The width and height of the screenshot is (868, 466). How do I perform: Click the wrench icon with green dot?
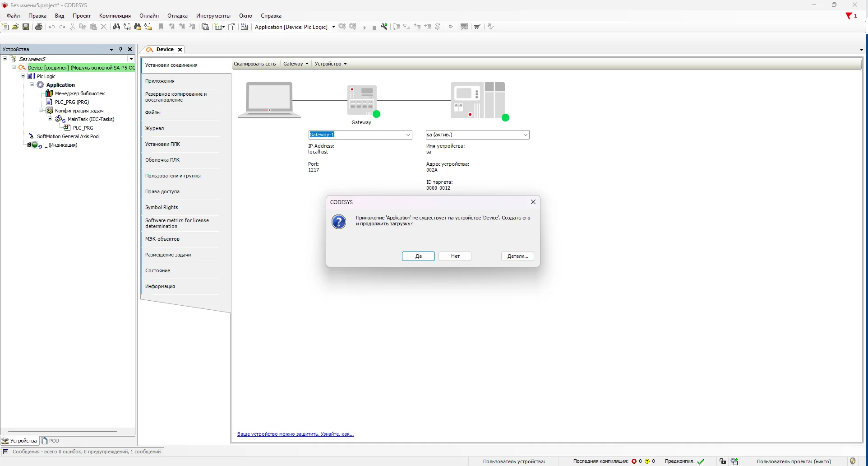pos(384,27)
